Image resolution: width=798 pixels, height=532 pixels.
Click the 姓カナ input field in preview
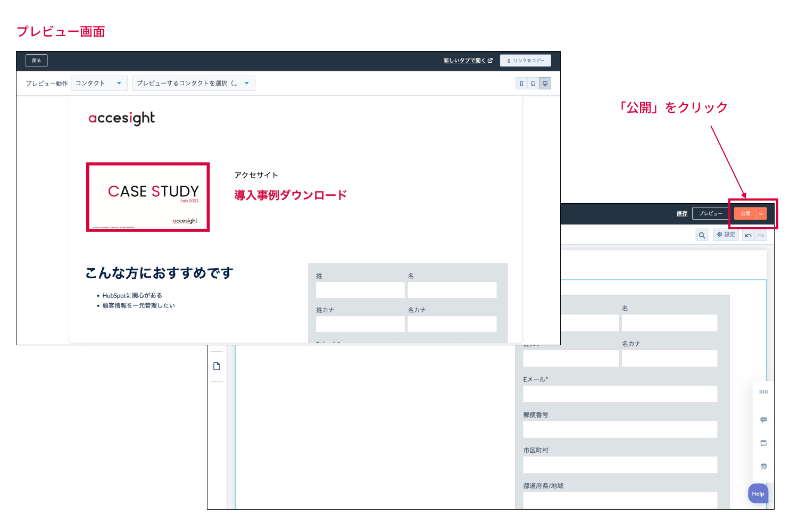[360, 324]
